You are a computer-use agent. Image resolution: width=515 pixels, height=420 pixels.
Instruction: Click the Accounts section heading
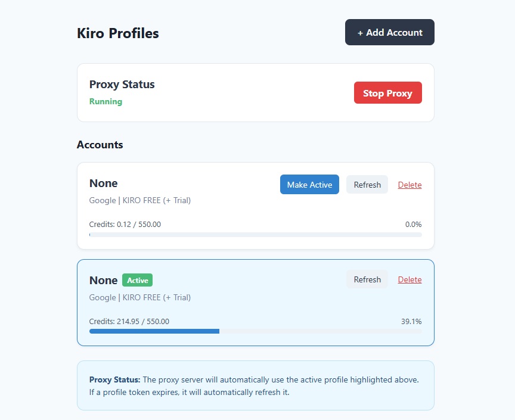(x=100, y=145)
